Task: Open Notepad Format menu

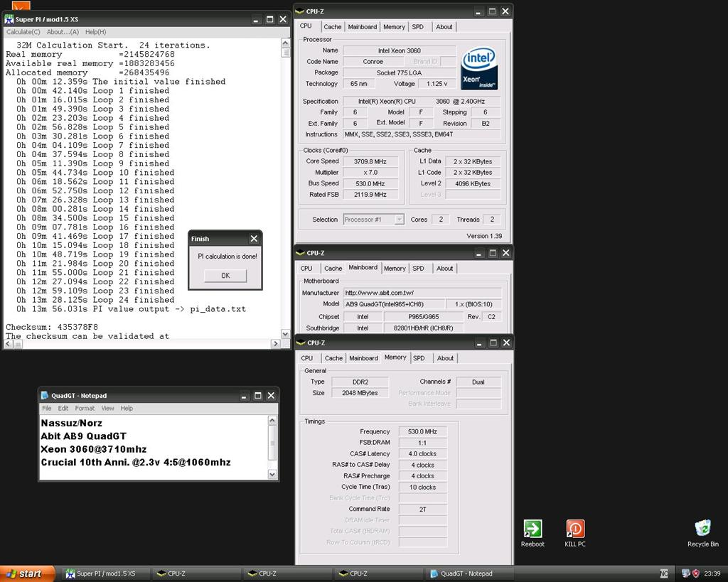Action: (x=85, y=409)
